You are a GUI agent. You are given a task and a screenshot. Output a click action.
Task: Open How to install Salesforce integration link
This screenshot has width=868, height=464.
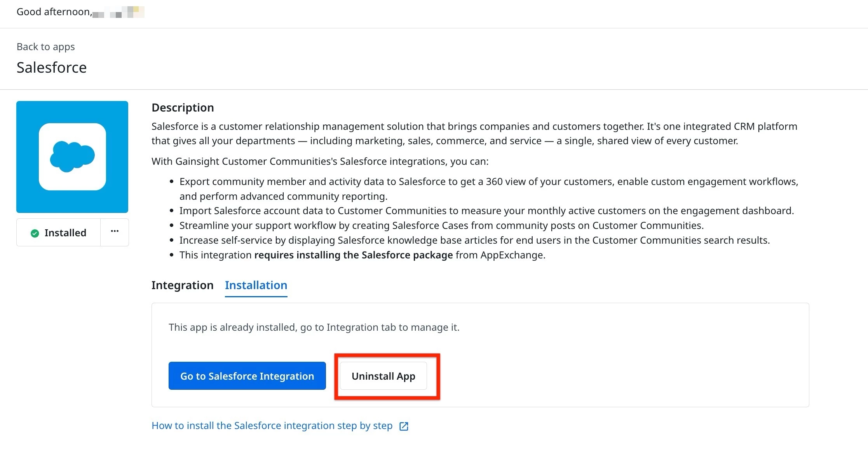tap(272, 426)
